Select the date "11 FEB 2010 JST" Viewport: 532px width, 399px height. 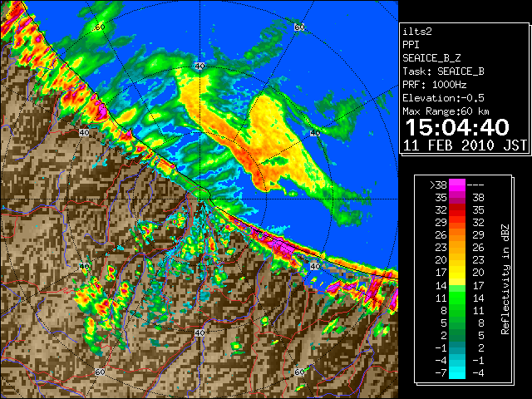[x=465, y=145]
